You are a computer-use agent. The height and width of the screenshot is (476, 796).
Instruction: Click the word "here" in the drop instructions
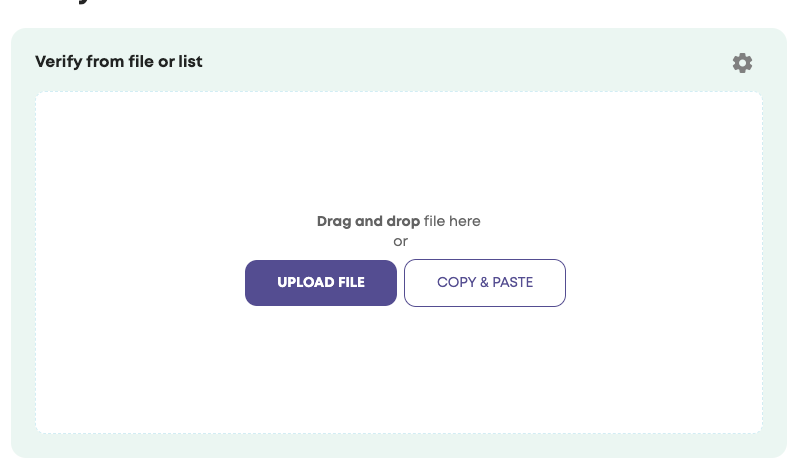click(465, 221)
